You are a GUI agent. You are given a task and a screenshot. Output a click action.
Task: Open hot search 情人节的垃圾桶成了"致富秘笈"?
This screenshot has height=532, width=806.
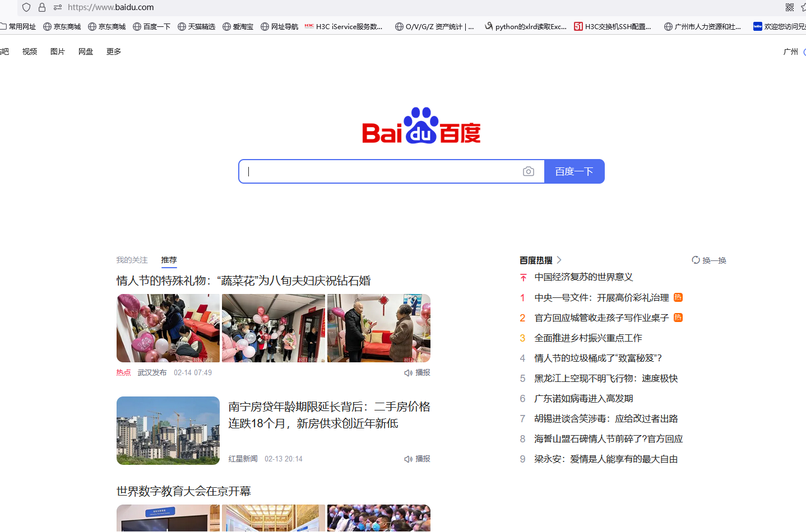click(598, 358)
